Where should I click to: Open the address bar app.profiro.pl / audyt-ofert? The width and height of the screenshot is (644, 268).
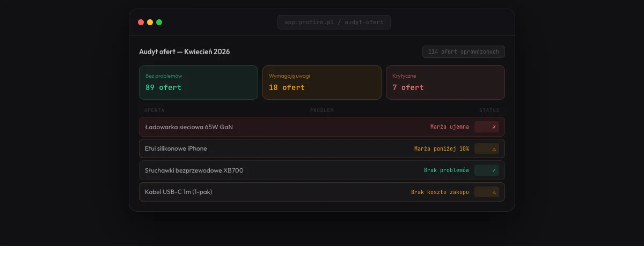[334, 22]
